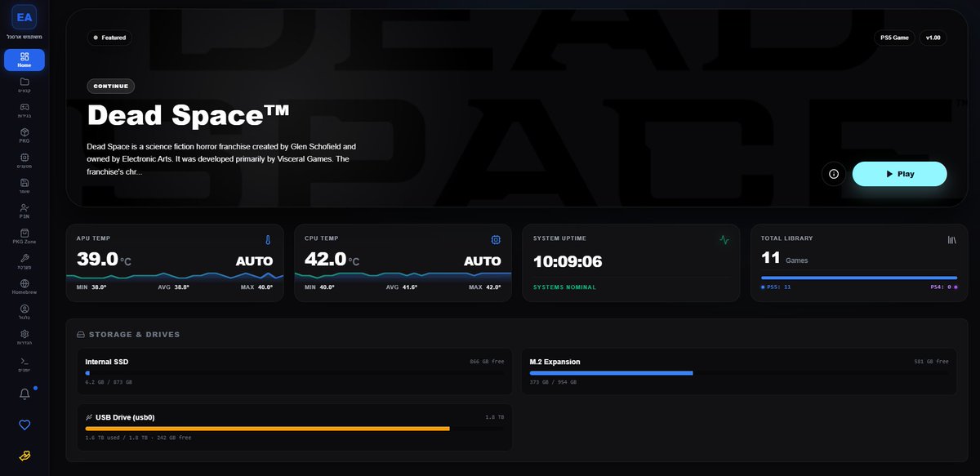Click the 581 GB free label
Image resolution: width=980 pixels, height=476 pixels.
point(931,362)
